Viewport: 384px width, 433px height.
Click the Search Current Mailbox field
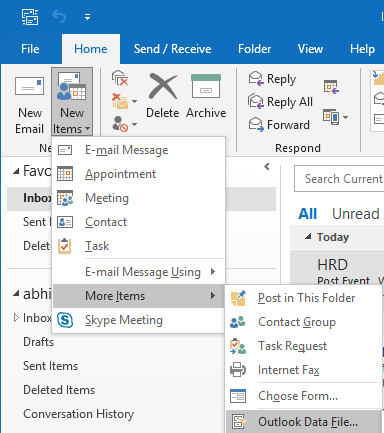(339, 179)
